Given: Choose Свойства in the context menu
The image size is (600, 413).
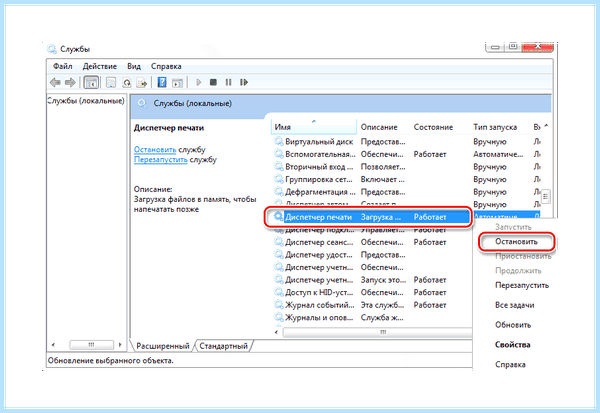Looking at the screenshot, I should (x=513, y=345).
